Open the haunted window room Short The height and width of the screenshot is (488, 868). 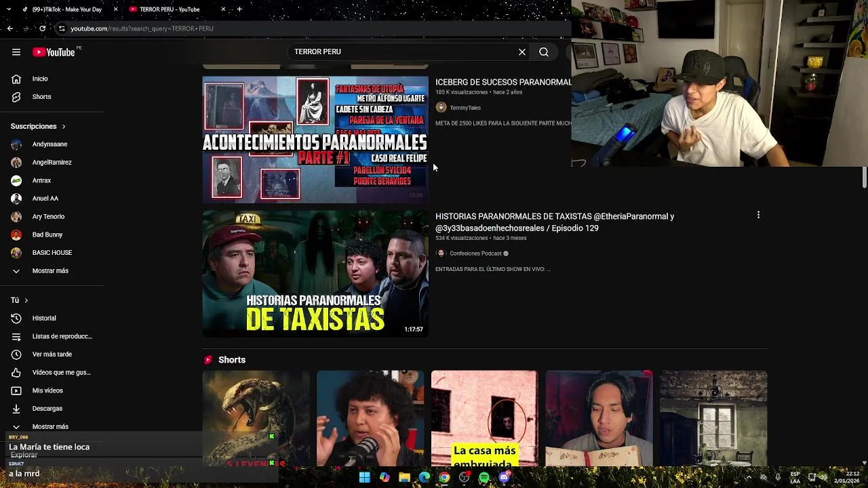[713, 418]
